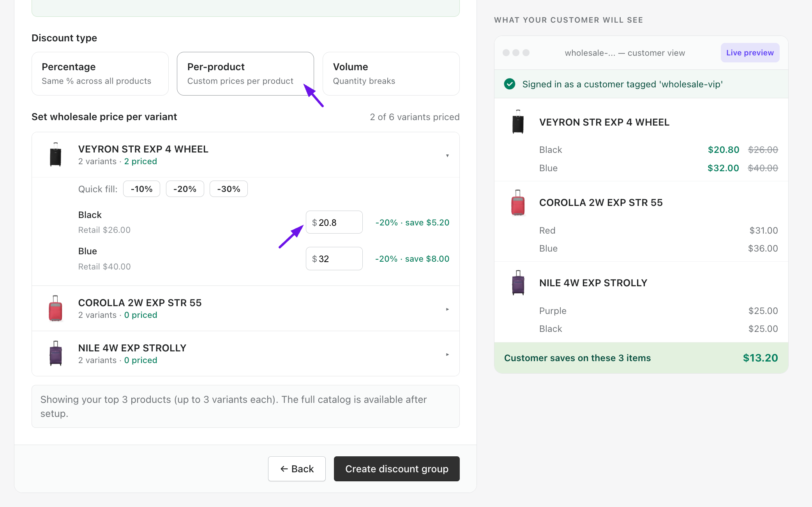Screen dimensions: 812x507
Task: Apply the -30% quick fill
Action: coord(229,189)
